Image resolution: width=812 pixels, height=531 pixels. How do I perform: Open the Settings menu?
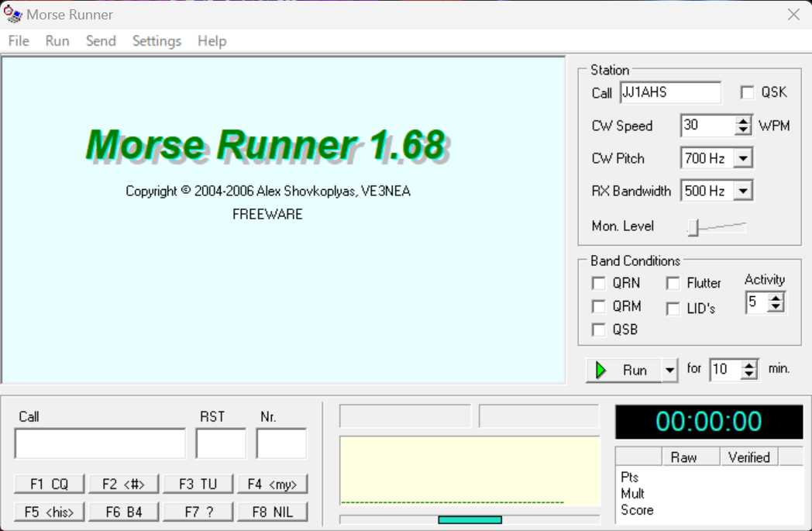pos(157,41)
